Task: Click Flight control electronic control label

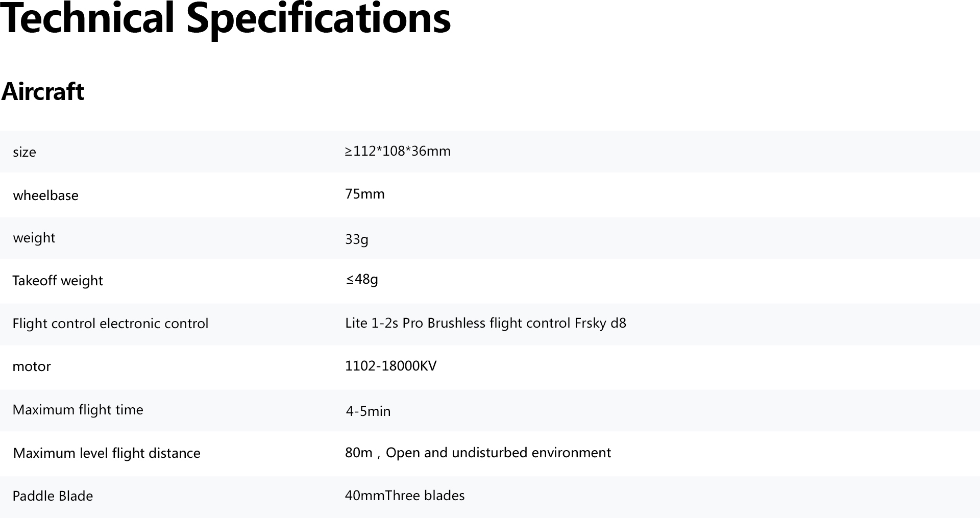Action: click(110, 324)
